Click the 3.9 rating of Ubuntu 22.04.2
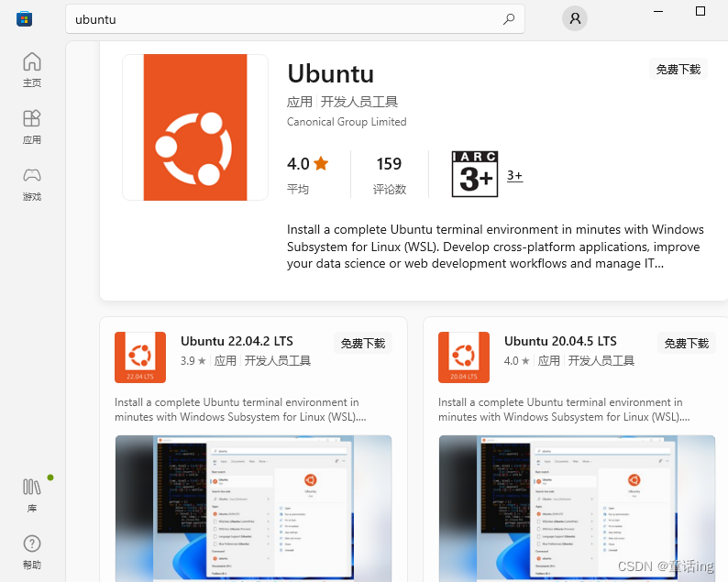The image size is (728, 582). pos(193,360)
